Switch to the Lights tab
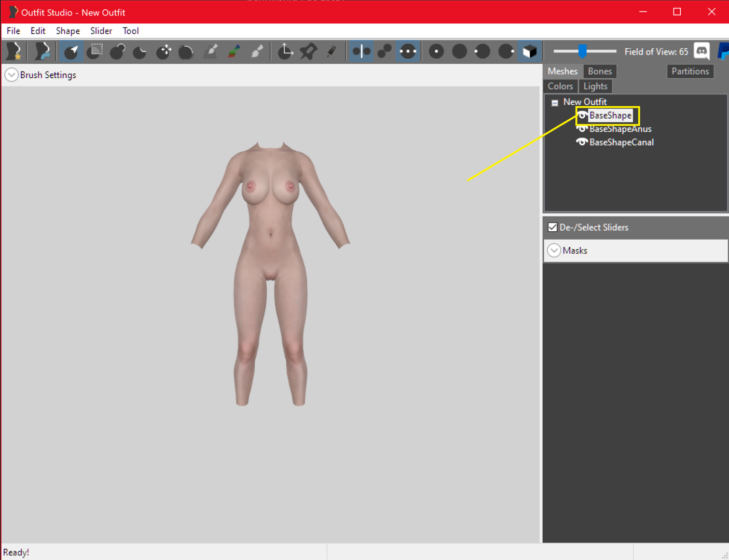Viewport: 729px width, 560px height. [595, 86]
